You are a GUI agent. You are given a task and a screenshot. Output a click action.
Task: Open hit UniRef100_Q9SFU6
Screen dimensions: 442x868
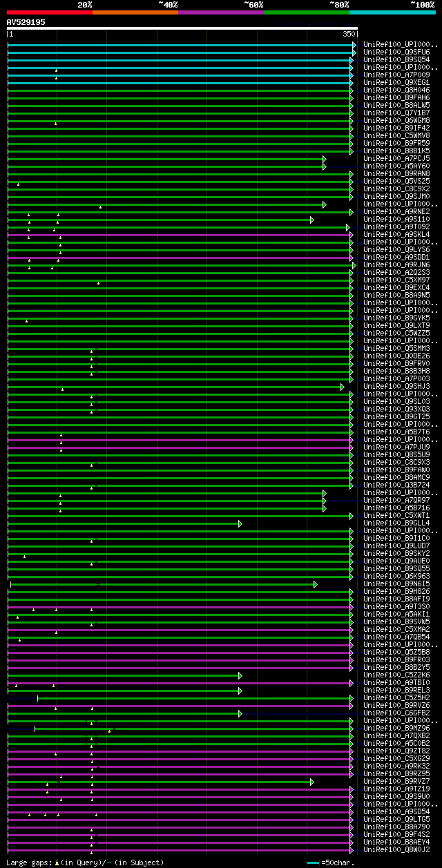[x=396, y=52]
